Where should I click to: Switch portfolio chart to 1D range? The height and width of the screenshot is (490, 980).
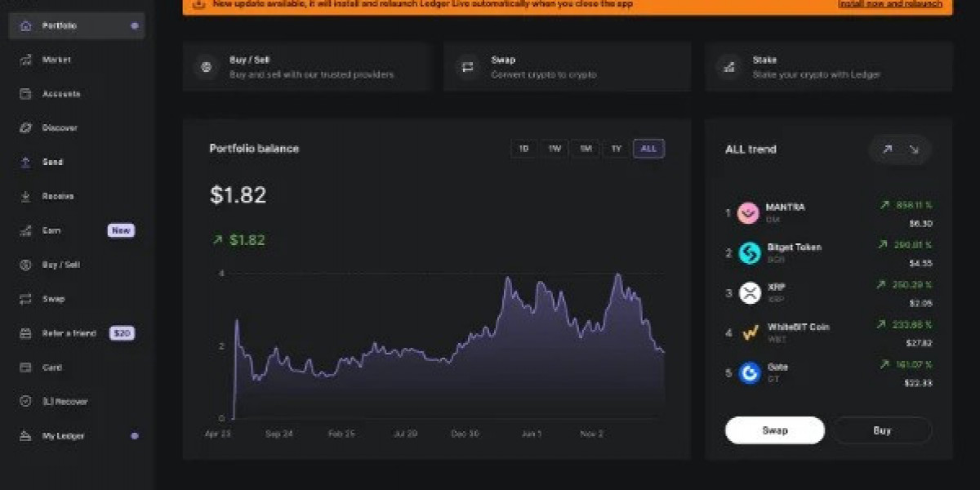tap(523, 149)
